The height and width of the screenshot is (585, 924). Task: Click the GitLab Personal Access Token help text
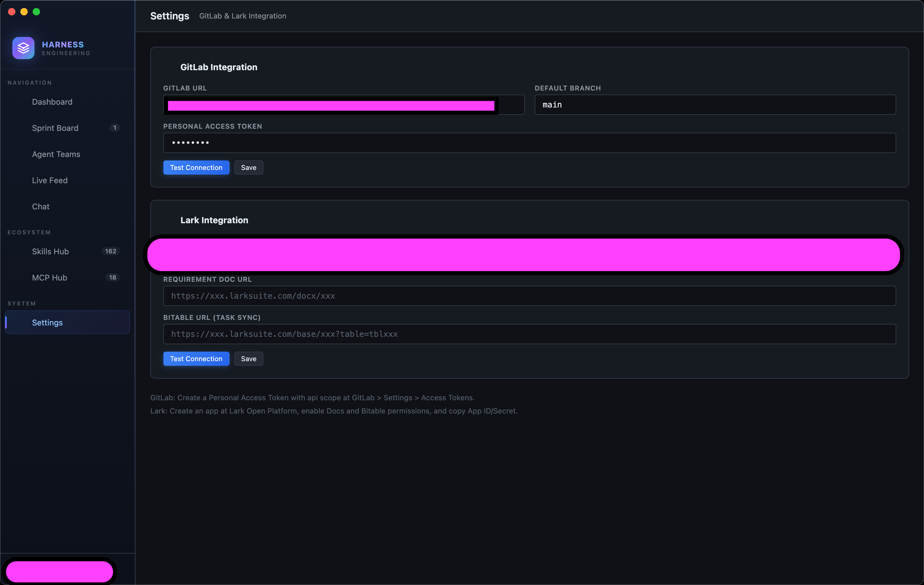312,398
